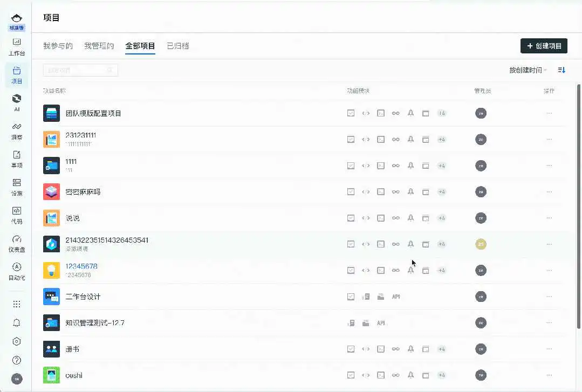The width and height of the screenshot is (582, 392).
Task: Open the more actions menu for 1111
Action: [549, 166]
